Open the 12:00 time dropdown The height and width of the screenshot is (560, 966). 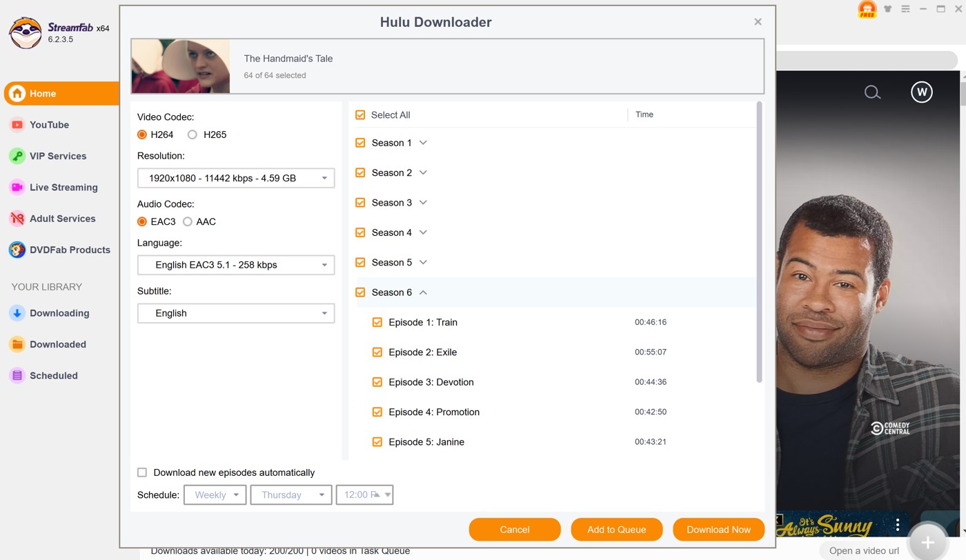click(x=364, y=494)
